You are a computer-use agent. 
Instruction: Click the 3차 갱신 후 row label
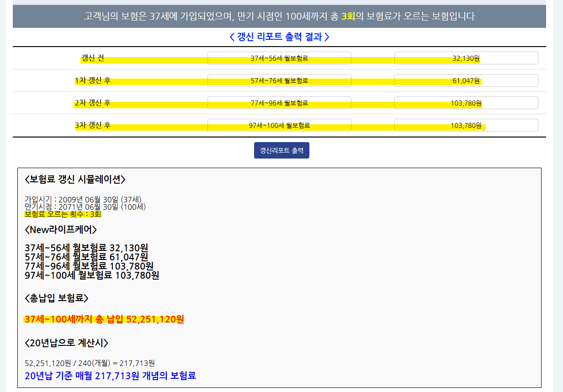tap(93, 125)
